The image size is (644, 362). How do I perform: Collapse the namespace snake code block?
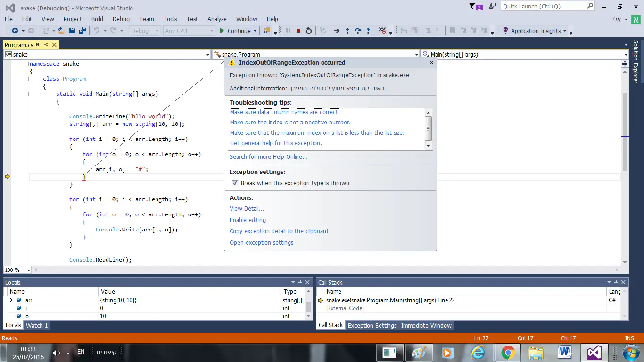[x=27, y=64]
